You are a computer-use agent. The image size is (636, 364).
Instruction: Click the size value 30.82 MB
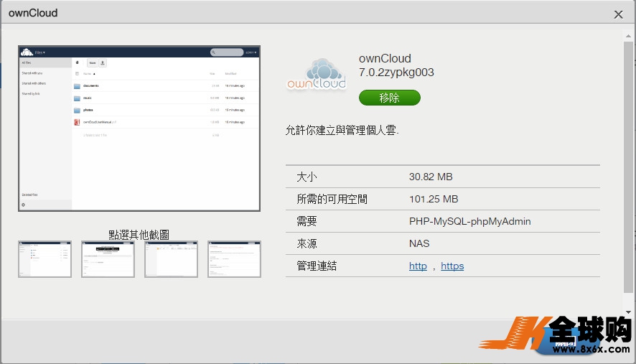(431, 177)
